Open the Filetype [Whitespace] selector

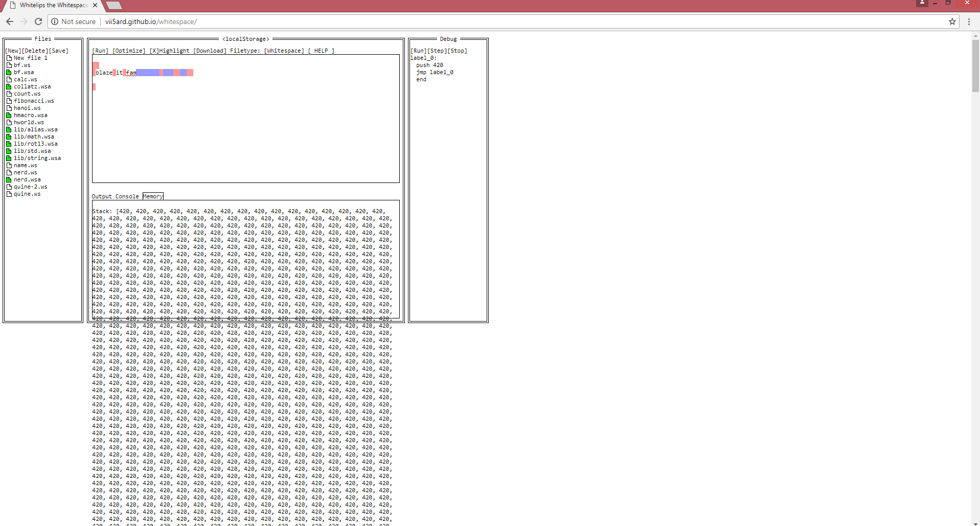pyautogui.click(x=284, y=51)
